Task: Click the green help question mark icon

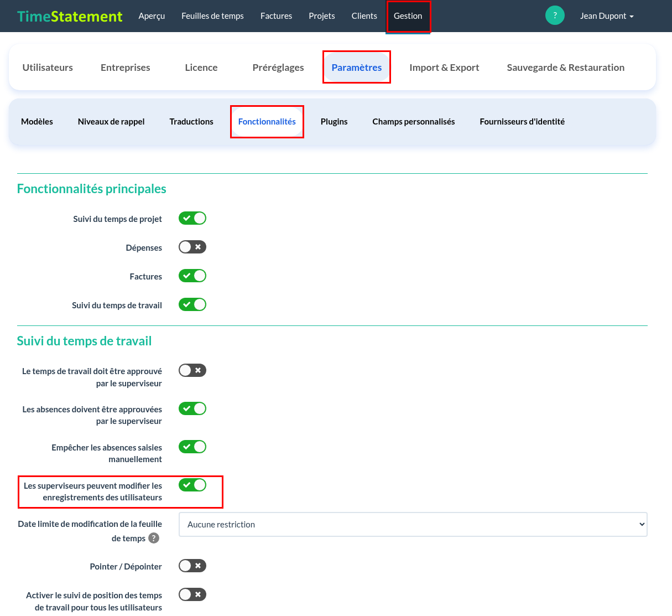Action: click(555, 15)
